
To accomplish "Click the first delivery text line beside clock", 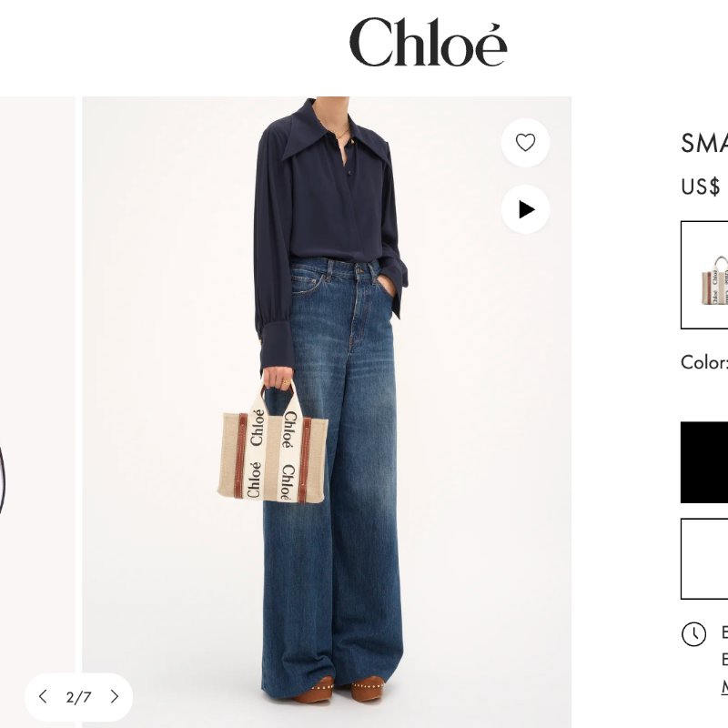I will point(724,632).
